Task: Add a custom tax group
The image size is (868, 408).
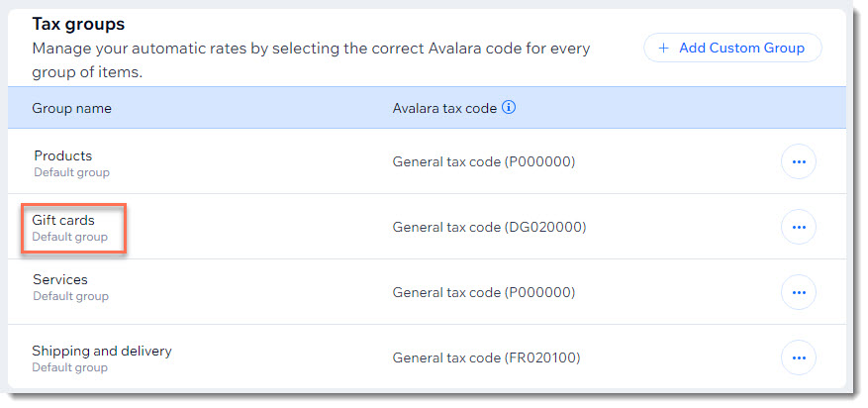Action: (x=732, y=49)
